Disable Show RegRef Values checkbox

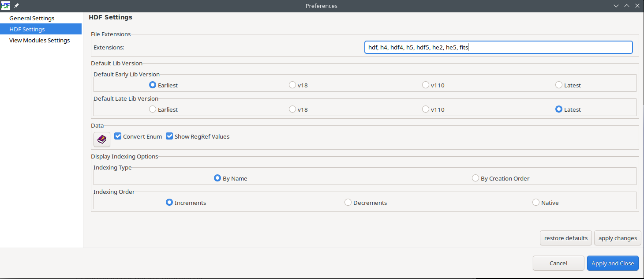pos(169,136)
